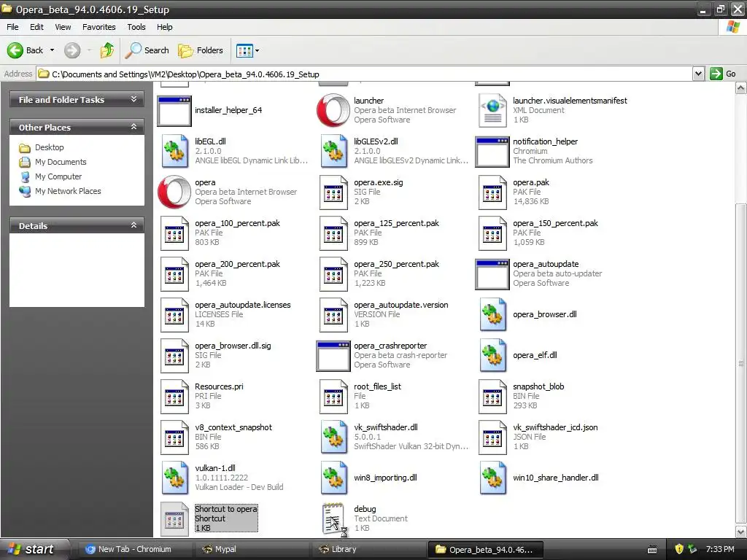Select the win8_importing.dll icon

click(333, 478)
